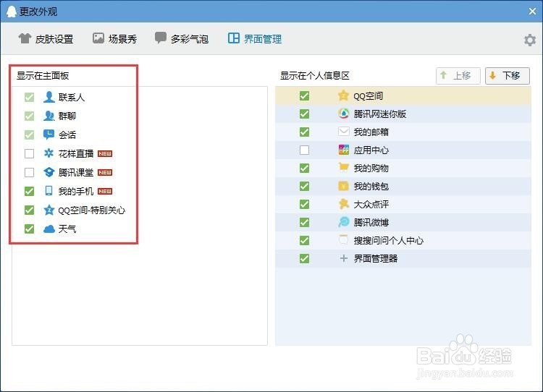Click the 我的钱包 wallet icon
The height and width of the screenshot is (392, 543).
[x=343, y=186]
